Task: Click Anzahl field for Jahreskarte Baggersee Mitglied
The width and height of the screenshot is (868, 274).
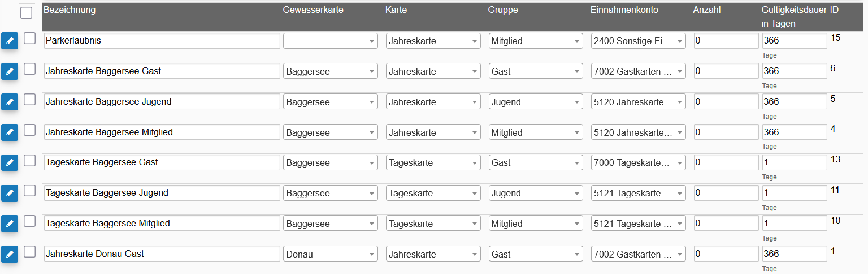Action: (x=726, y=132)
